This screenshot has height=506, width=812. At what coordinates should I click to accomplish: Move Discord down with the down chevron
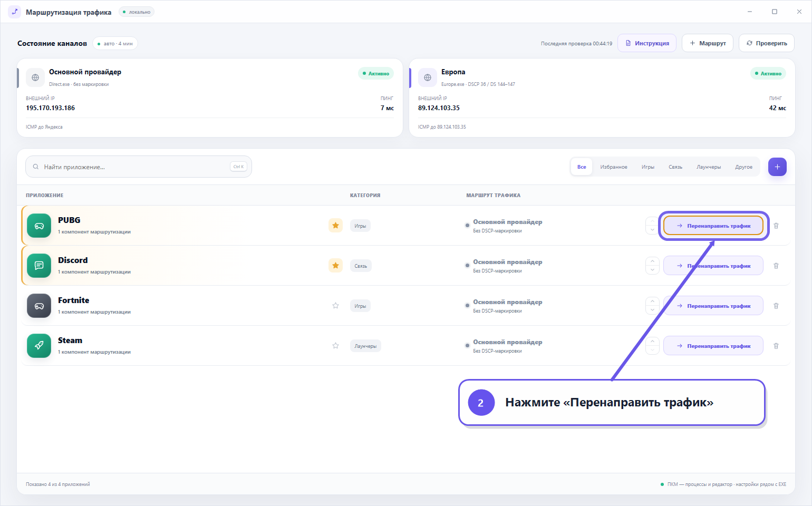652,270
